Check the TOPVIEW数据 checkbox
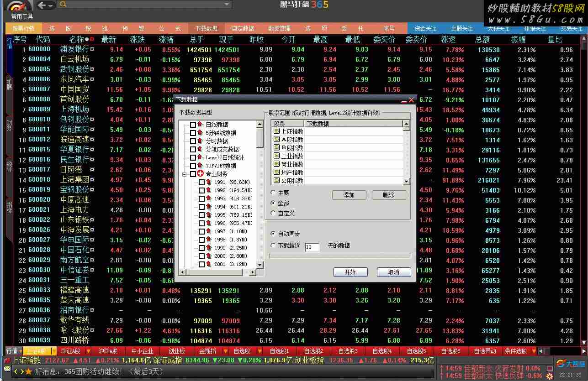Viewport: 588px width, 381px height. coord(193,166)
